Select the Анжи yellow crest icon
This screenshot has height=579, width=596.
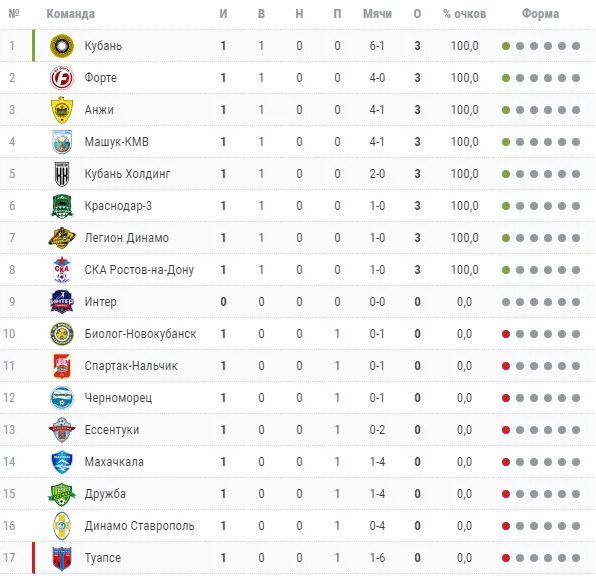pos(62,110)
